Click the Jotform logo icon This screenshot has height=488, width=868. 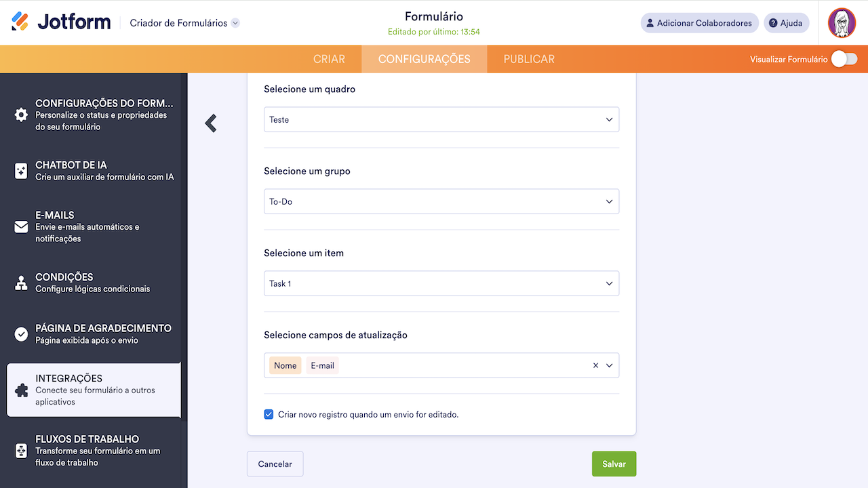click(x=20, y=22)
